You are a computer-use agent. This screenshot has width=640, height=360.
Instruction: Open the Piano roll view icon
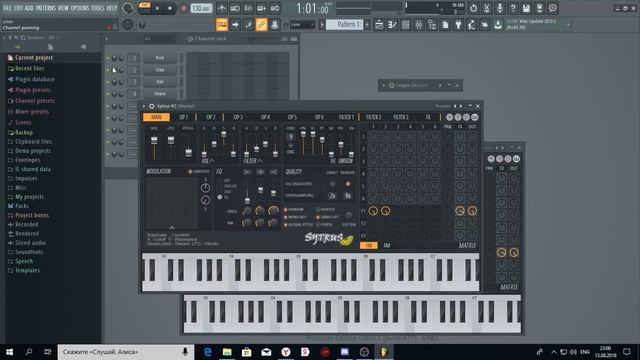pyautogui.click(x=392, y=25)
